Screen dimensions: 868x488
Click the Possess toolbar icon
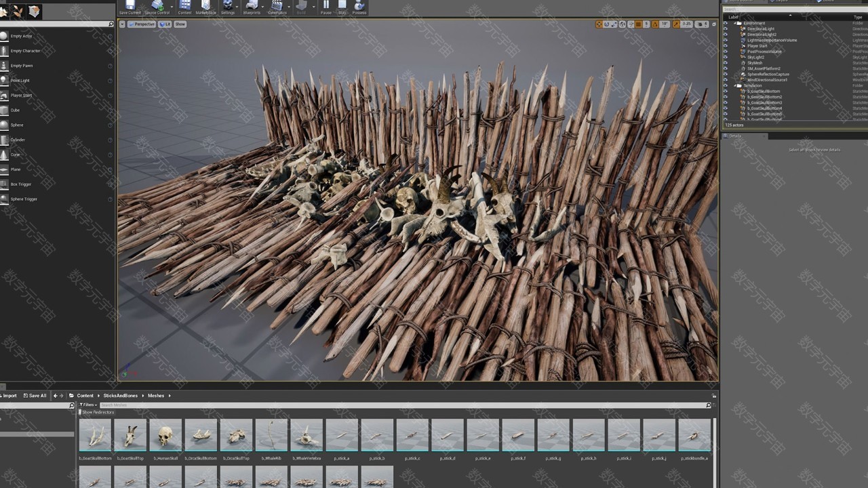coord(359,5)
